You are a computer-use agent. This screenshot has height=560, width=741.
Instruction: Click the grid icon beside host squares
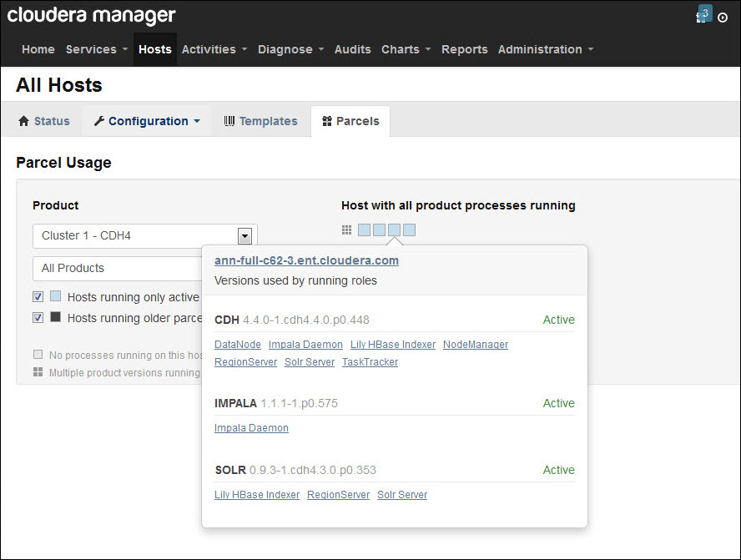point(346,230)
